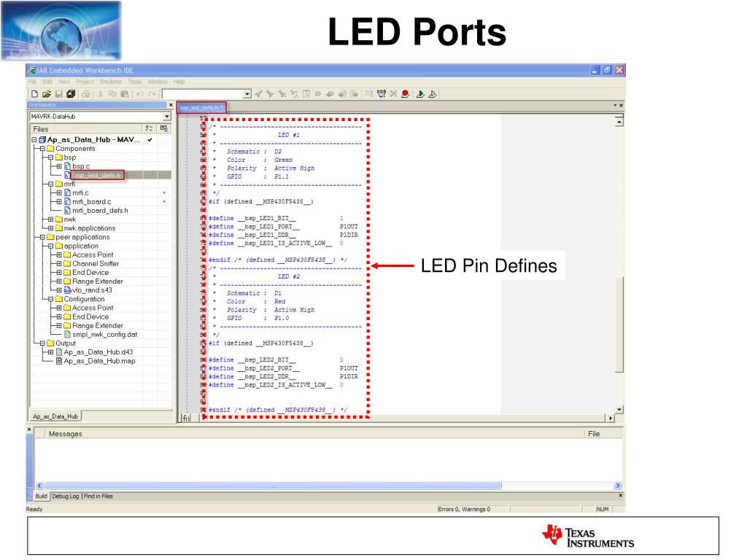Image resolution: width=747 pixels, height=560 pixels.
Task: Click the Messages column header
Action: point(313,434)
